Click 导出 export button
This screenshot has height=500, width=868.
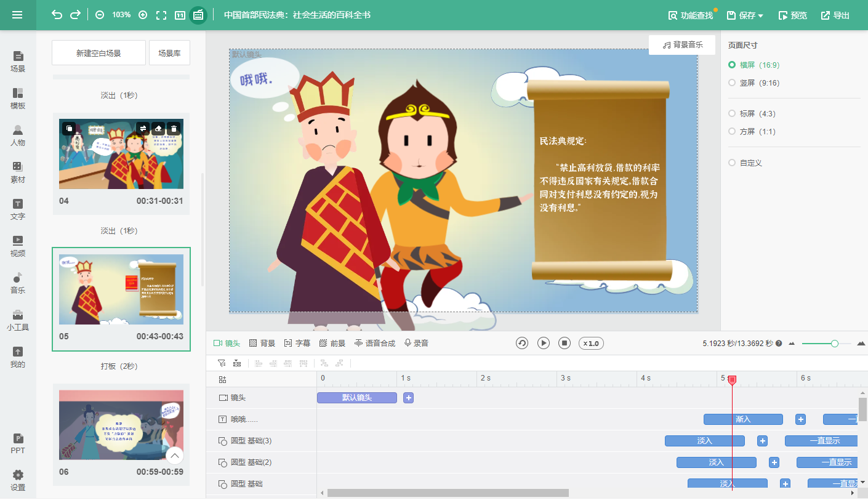835,15
